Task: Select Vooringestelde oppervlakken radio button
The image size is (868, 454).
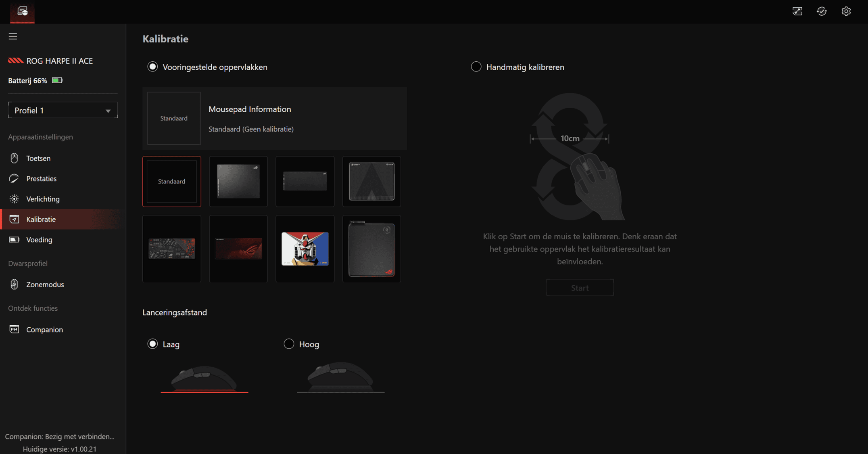Action: point(152,67)
